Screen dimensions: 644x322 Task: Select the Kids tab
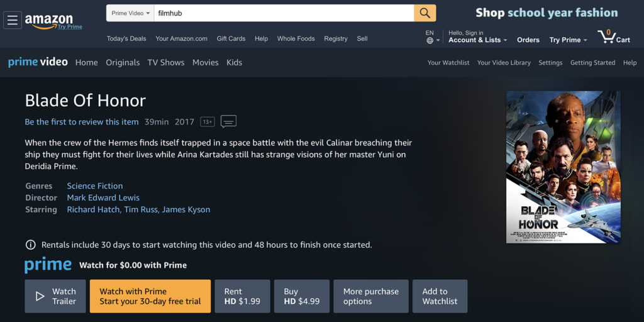234,62
